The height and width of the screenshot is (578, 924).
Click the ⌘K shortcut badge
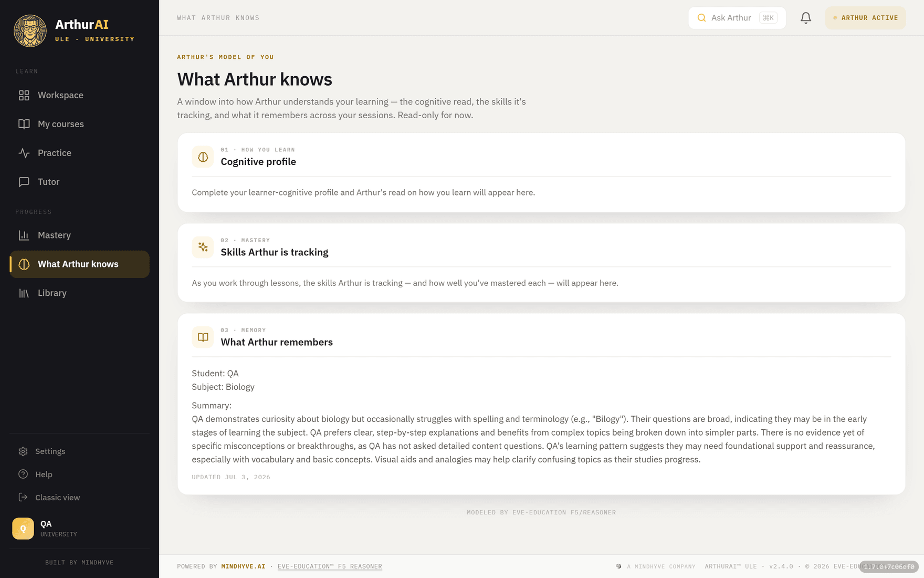pyautogui.click(x=768, y=18)
